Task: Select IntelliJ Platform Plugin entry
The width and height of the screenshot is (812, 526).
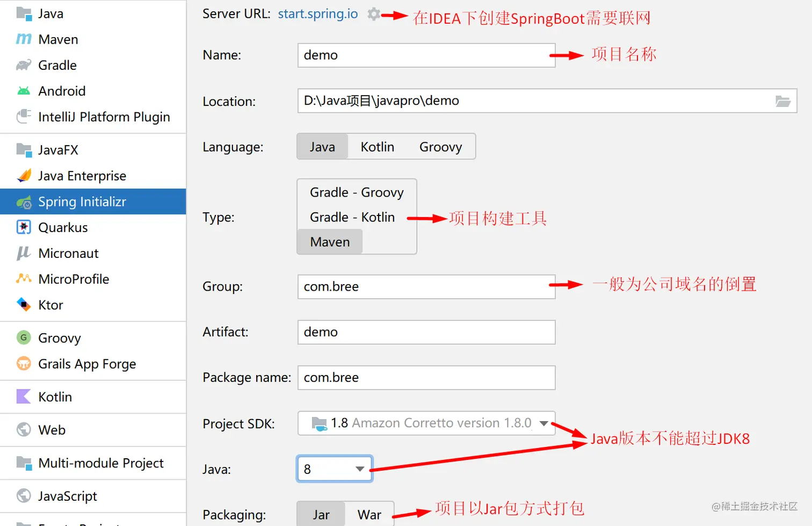Action: tap(93, 117)
